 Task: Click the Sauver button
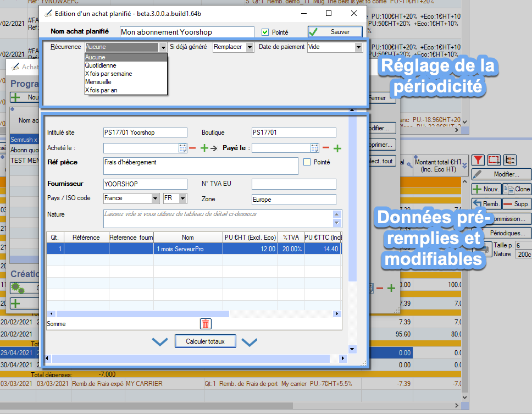(335, 32)
